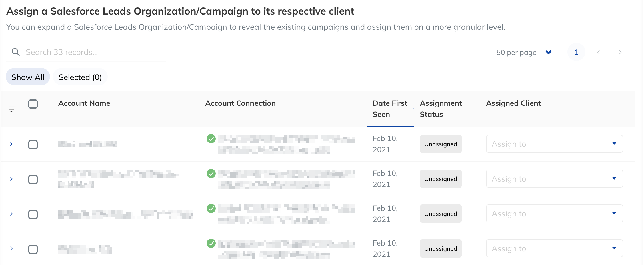This screenshot has height=265, width=644.
Task: Sort by Date First Seen column
Action: coord(390,109)
